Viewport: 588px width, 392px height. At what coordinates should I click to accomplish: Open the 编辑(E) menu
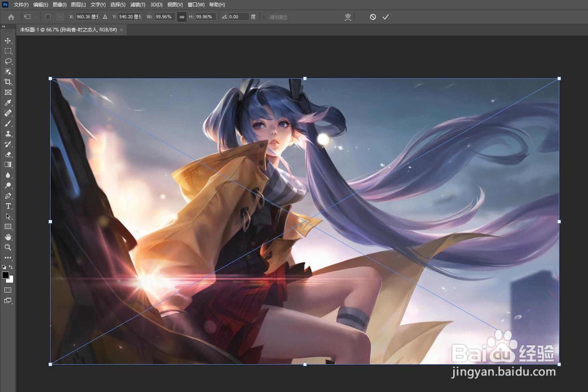(x=41, y=5)
